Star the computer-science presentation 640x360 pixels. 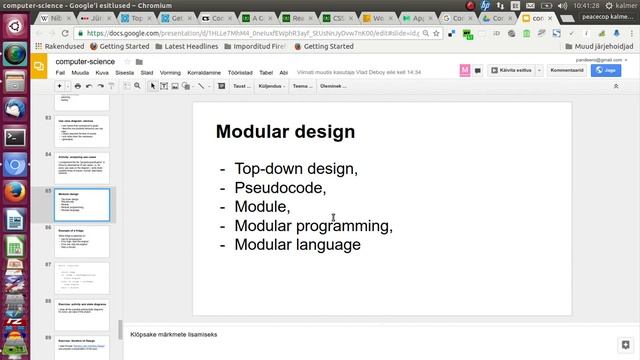coord(127,62)
